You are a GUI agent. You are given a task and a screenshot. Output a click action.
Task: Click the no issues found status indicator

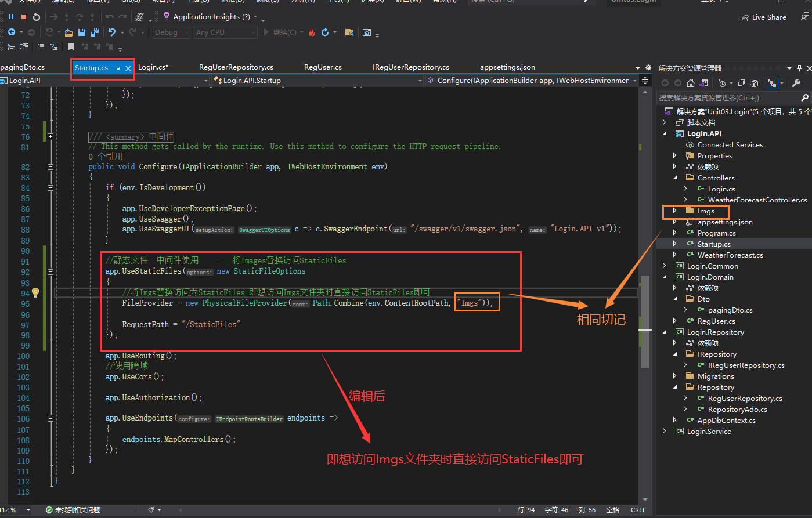click(x=73, y=510)
